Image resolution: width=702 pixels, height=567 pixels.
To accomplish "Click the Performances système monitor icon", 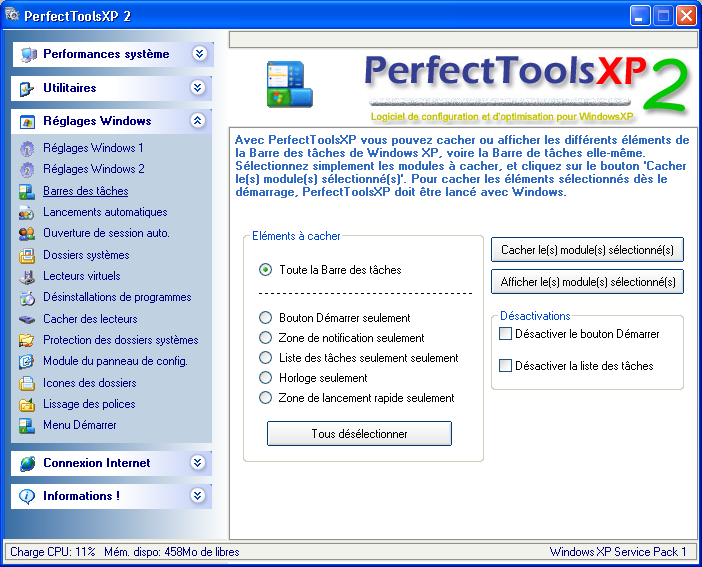I will point(28,55).
